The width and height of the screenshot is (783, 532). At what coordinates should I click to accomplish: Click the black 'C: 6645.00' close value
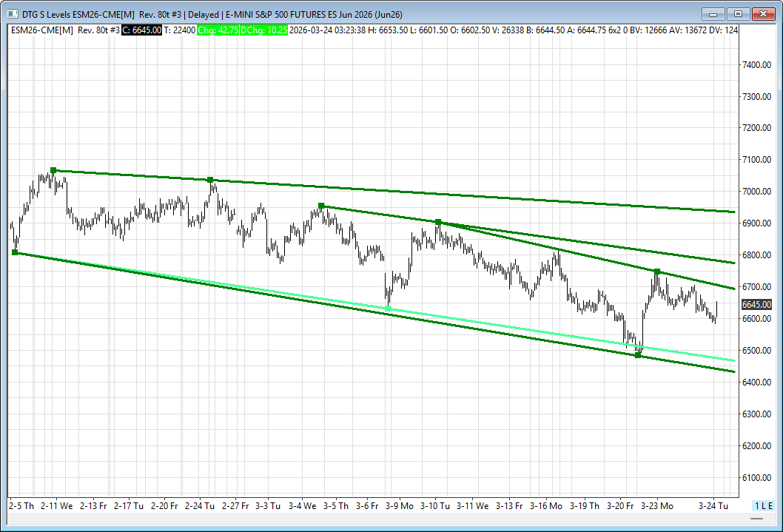coord(141,30)
